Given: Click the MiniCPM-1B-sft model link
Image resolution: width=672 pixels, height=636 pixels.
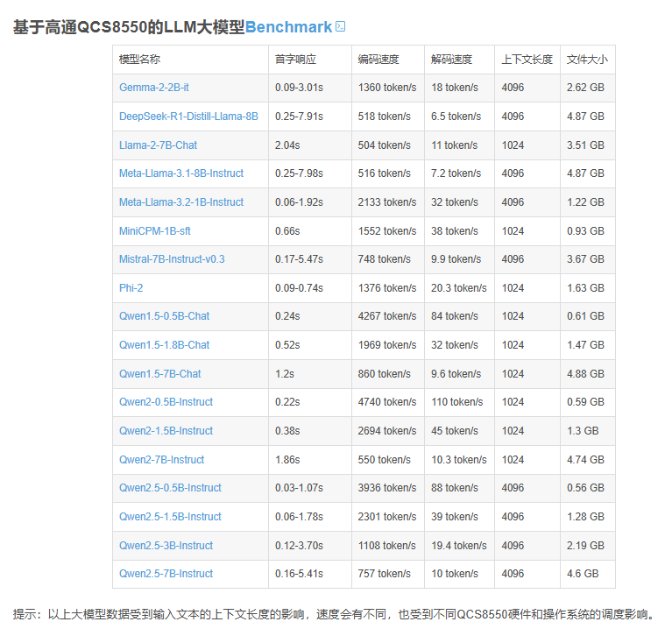Looking at the screenshot, I should pos(156,231).
